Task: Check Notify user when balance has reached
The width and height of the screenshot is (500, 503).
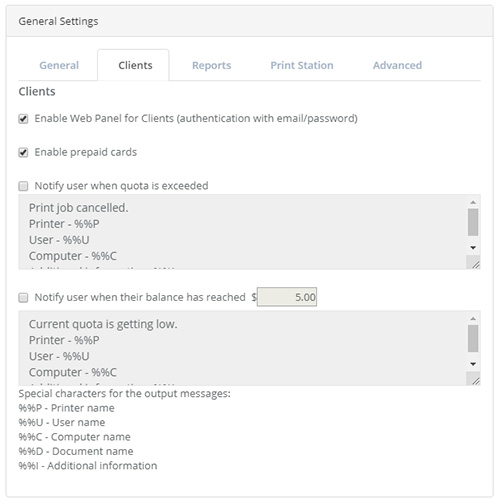Action: [23, 298]
